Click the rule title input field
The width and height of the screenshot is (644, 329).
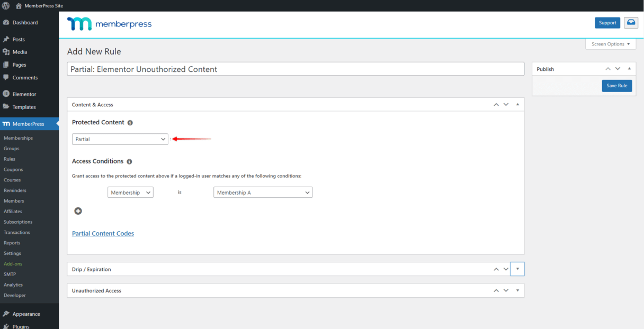tap(296, 69)
